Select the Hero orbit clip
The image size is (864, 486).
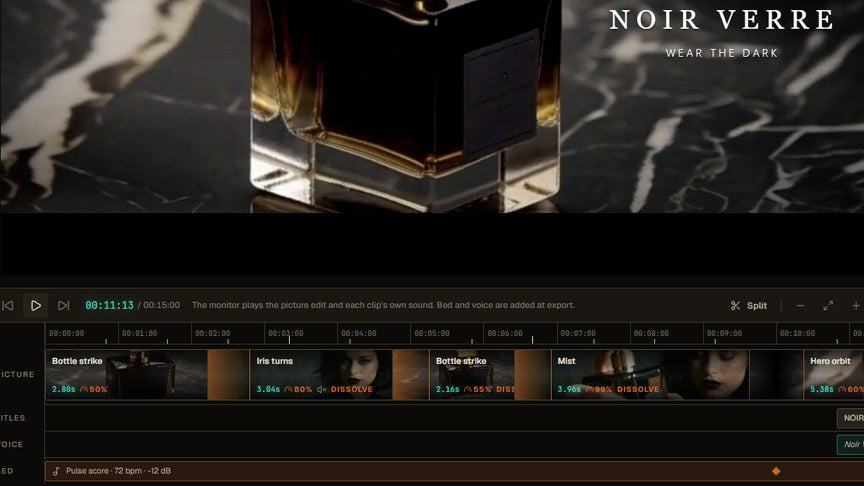(x=834, y=375)
